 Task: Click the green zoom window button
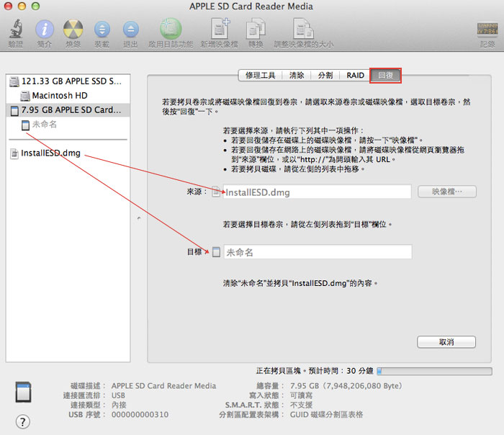pos(36,6)
